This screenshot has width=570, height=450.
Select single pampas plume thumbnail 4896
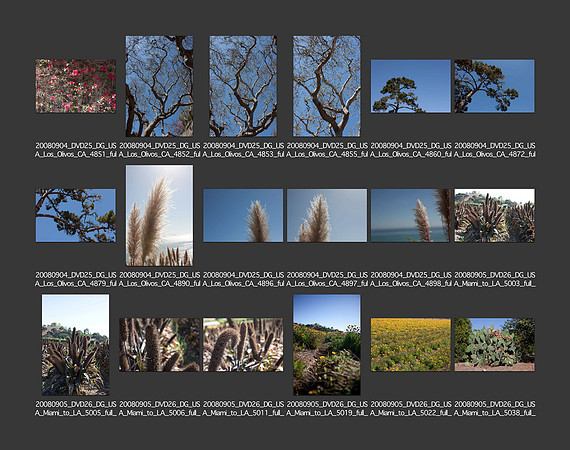tap(243, 216)
